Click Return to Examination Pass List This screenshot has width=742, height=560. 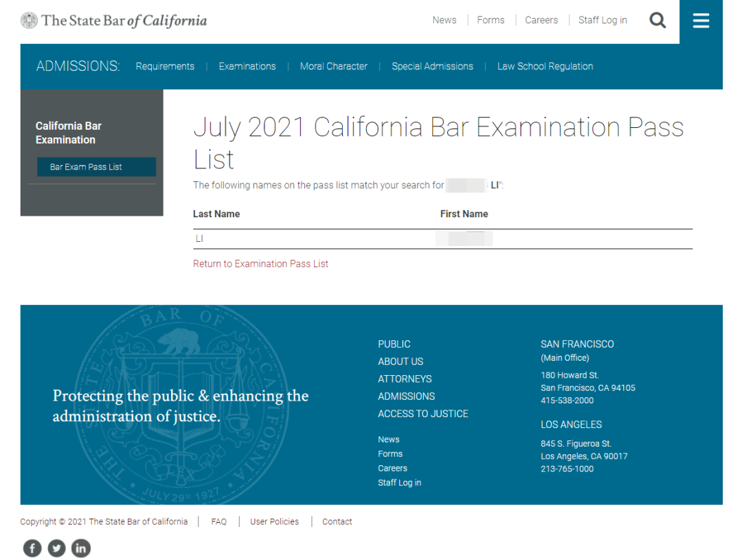260,264
